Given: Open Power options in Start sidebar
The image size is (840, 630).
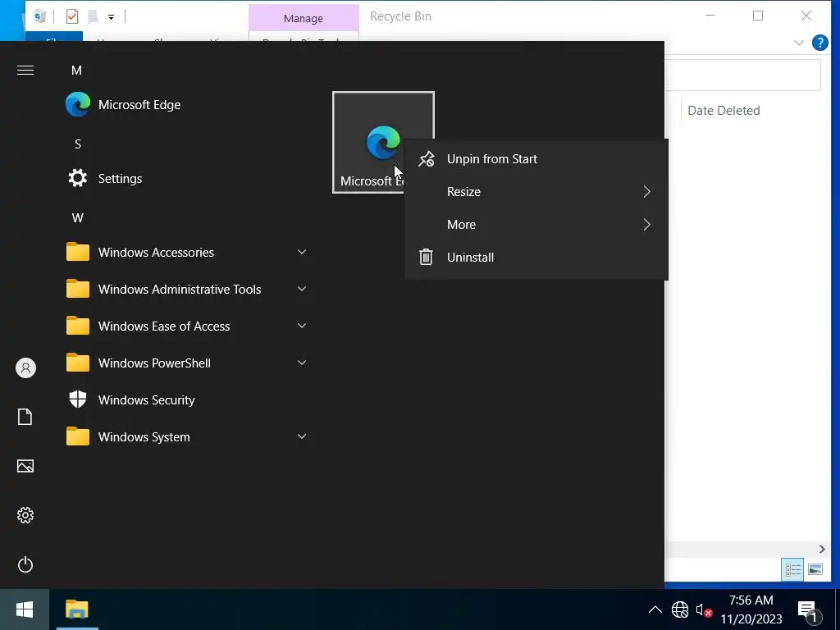Looking at the screenshot, I should pos(25,564).
